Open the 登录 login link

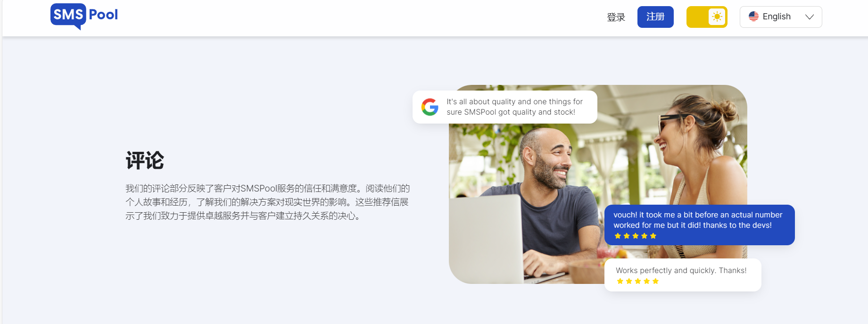[x=616, y=17]
